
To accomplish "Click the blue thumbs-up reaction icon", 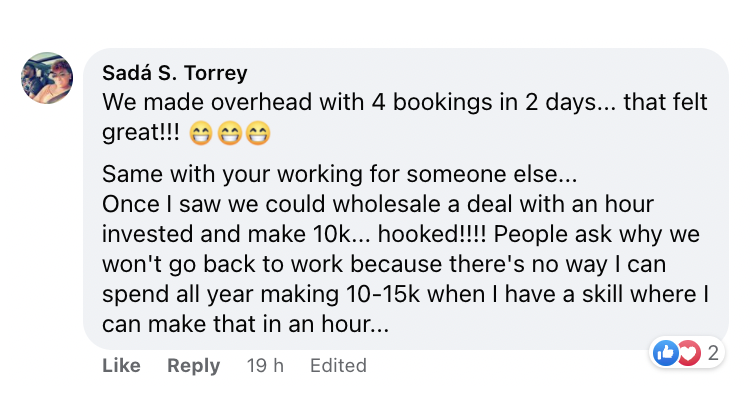I will tap(665, 352).
